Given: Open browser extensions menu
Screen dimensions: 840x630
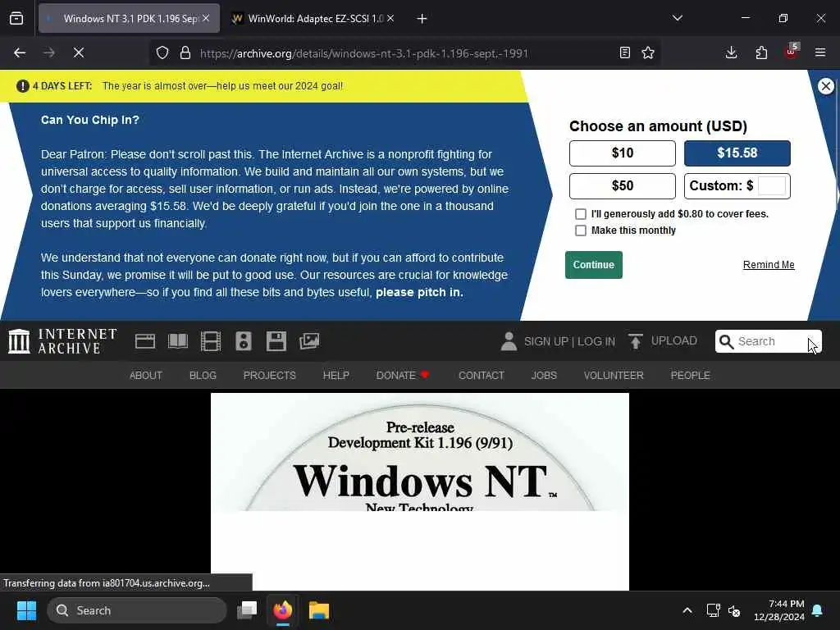Looking at the screenshot, I should 761,52.
